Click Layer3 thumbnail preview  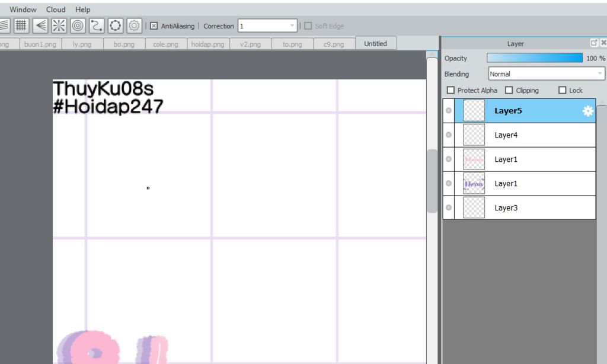tap(474, 207)
